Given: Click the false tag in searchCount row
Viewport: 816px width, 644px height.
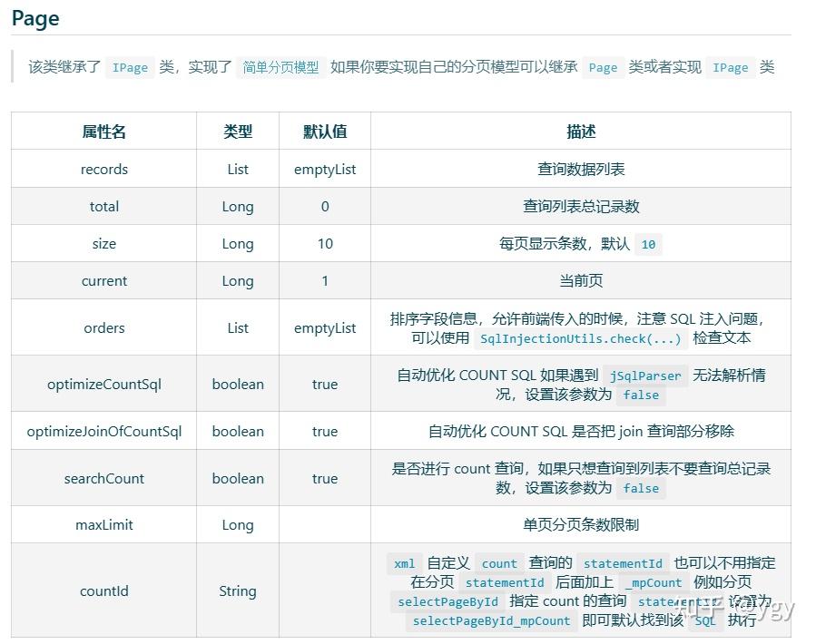Looking at the screenshot, I should [x=641, y=488].
